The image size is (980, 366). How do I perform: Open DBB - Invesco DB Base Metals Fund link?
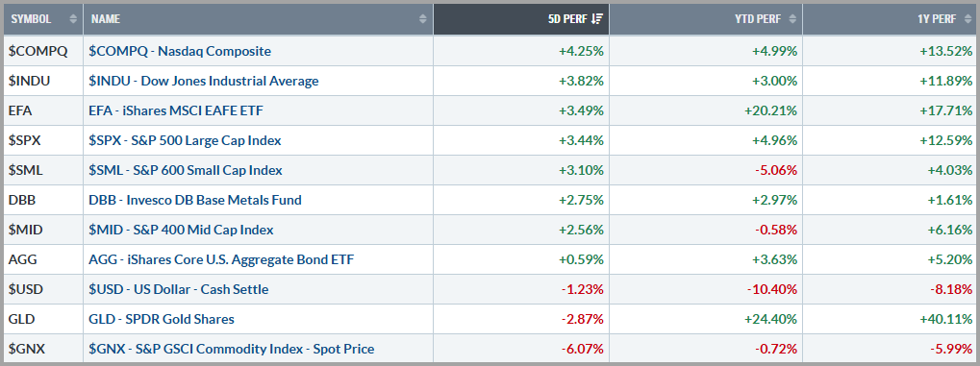click(x=195, y=200)
